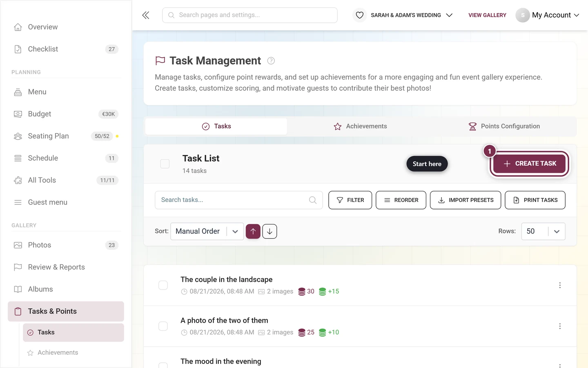Click the Create Task button
The height and width of the screenshot is (368, 588).
(x=529, y=164)
